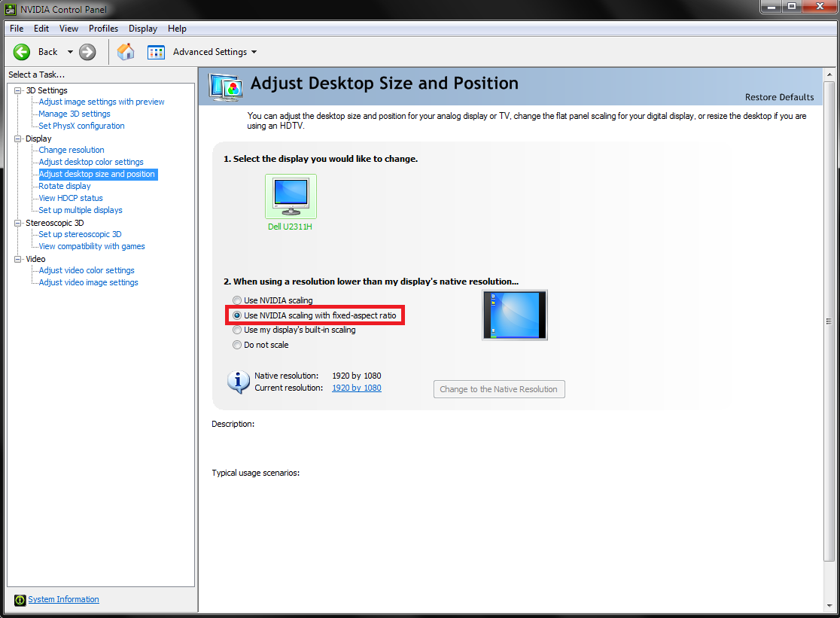Collapse the Display tree node
This screenshot has width=840, height=618.
(17, 139)
